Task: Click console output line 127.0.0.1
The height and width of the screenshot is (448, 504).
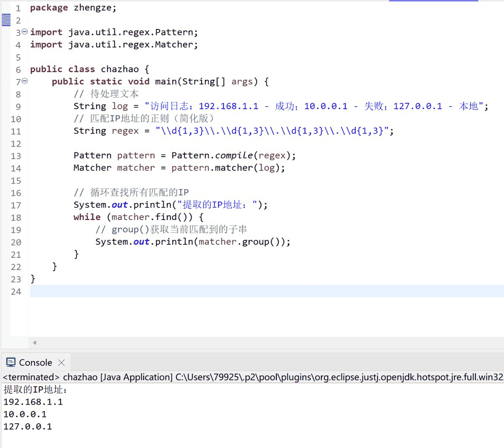Action: pos(28,426)
